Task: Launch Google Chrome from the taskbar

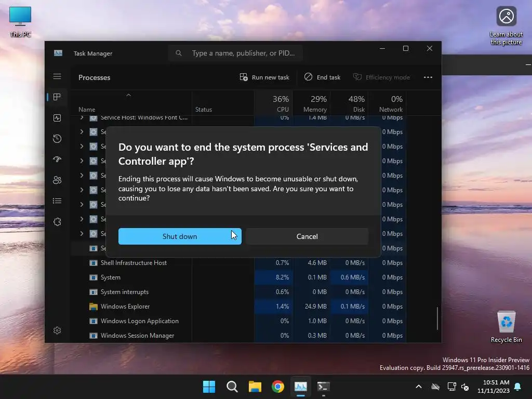Action: (278, 387)
